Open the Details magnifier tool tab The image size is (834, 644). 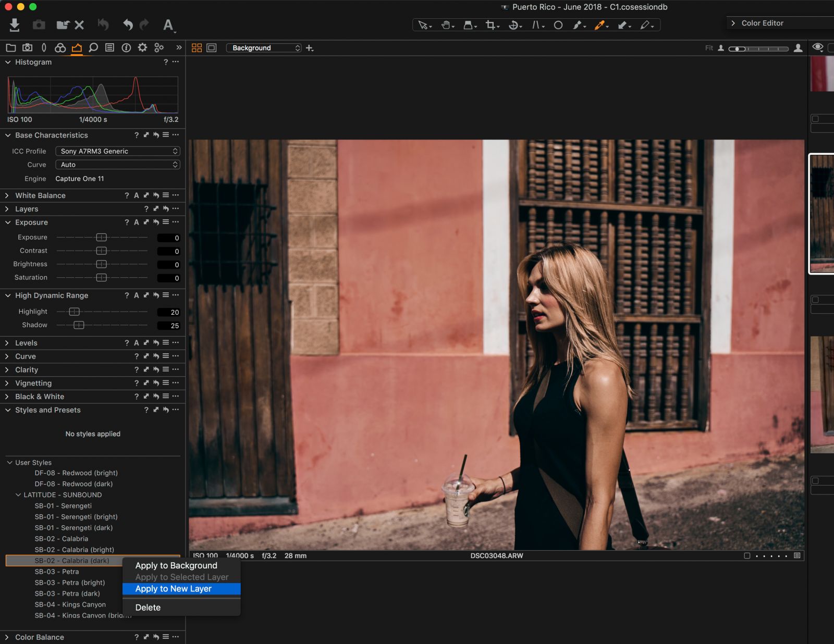(x=93, y=47)
